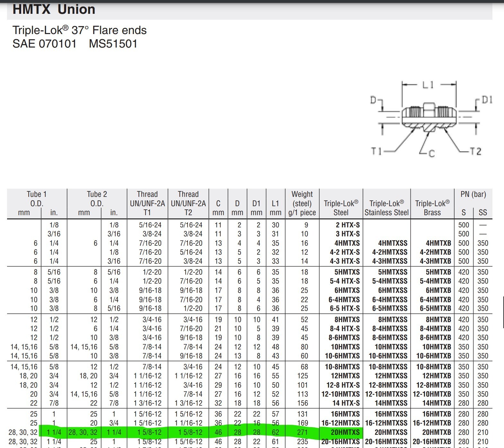
Task: Click brass part 10-8HMTXB
Action: 434,367
